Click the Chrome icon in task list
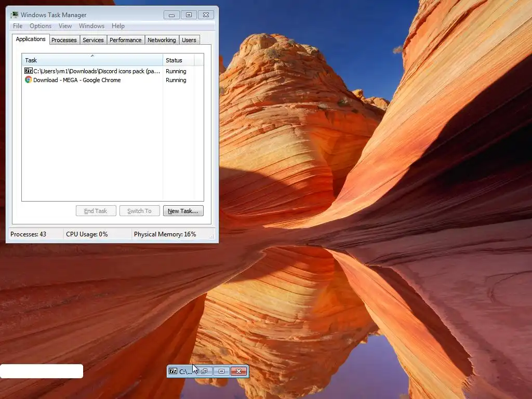 pos(29,79)
